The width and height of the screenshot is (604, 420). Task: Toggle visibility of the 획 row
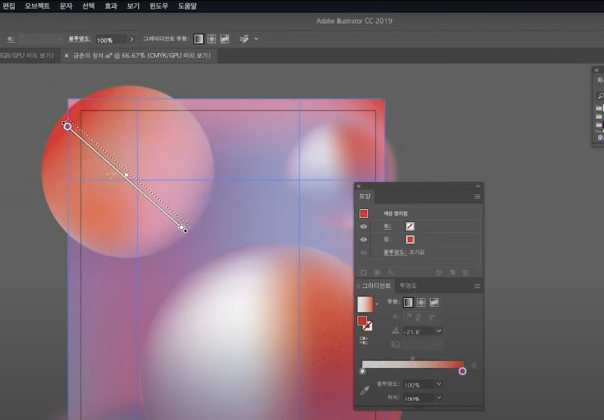tap(363, 227)
